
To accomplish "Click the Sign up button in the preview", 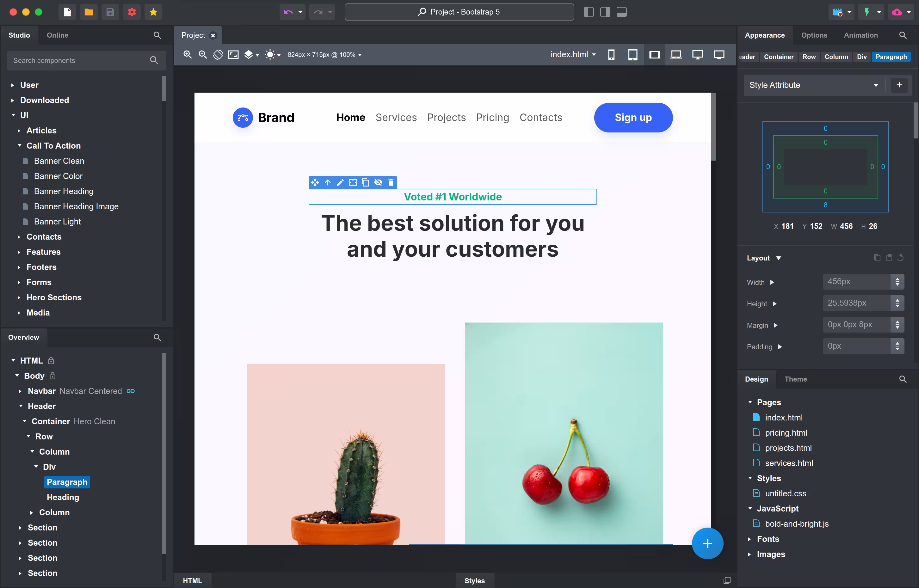I will (633, 118).
